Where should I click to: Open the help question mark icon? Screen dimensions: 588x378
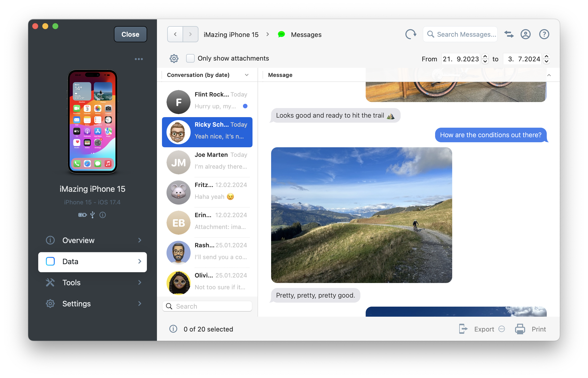(544, 34)
